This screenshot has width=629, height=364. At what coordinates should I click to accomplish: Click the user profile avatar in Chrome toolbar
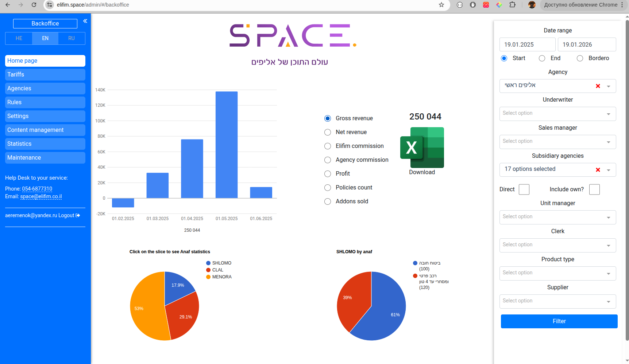click(532, 5)
